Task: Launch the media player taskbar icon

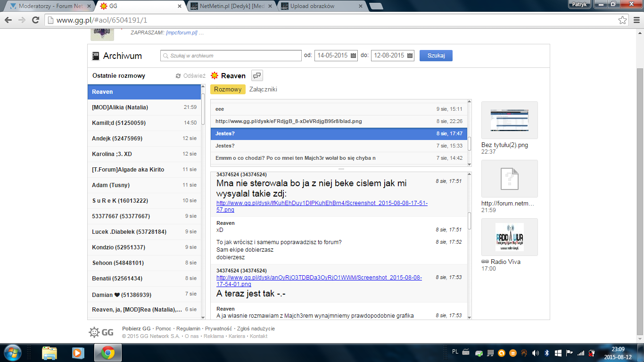Action: point(77,353)
